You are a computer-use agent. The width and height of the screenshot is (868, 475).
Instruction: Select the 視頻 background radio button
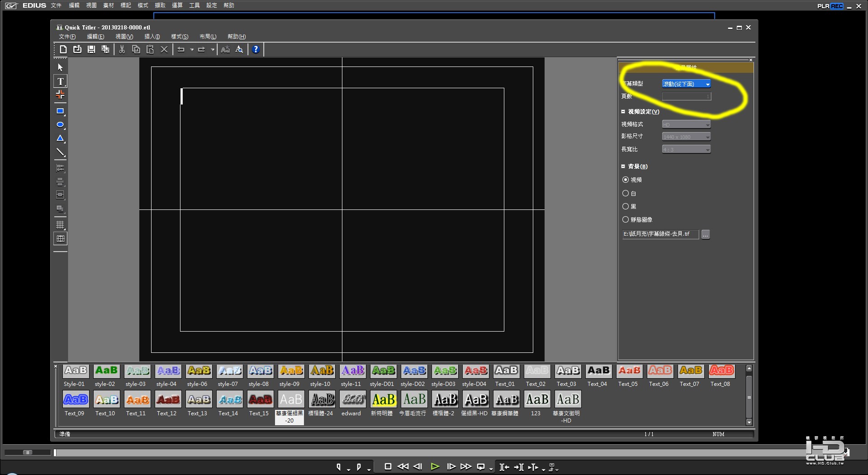coord(626,180)
